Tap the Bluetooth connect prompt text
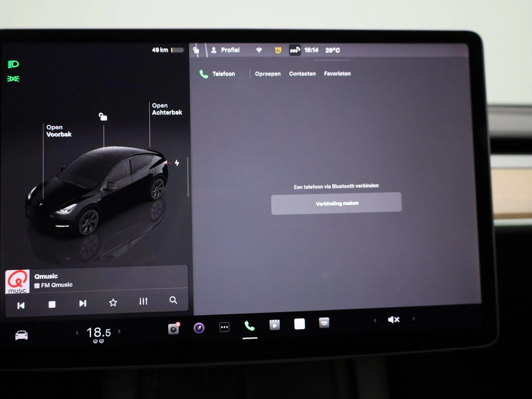 click(x=336, y=186)
